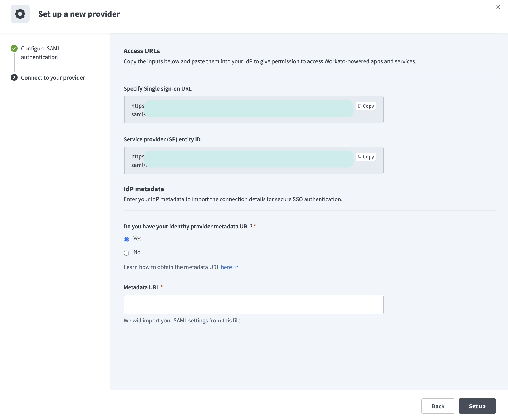
Task: Select the 'Connect to your provider' step
Action: (x=53, y=77)
